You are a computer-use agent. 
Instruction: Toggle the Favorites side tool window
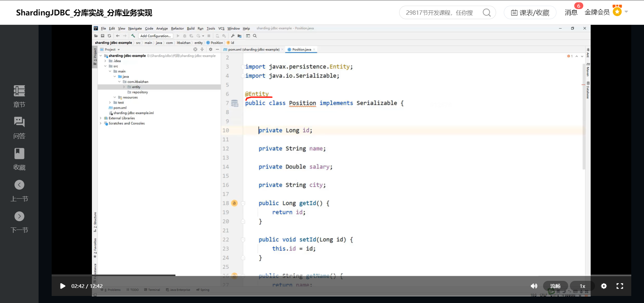(95, 248)
